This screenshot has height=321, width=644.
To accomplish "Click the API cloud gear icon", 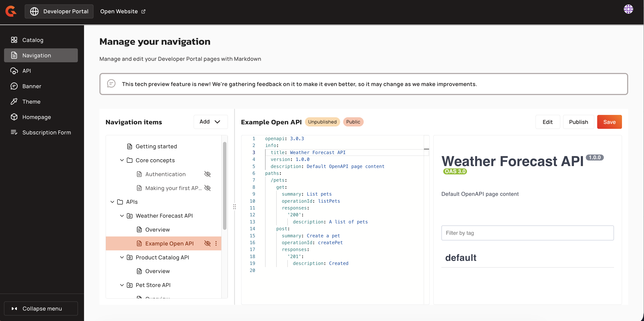I will pos(14,71).
